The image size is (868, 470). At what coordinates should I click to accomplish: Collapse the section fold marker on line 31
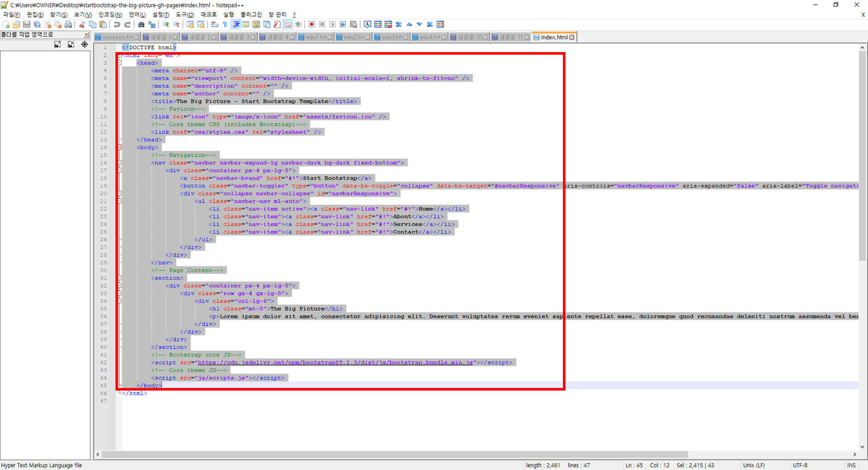tap(119, 278)
